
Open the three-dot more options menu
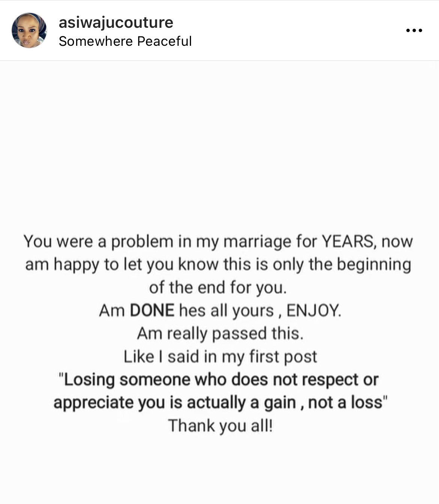(x=414, y=30)
